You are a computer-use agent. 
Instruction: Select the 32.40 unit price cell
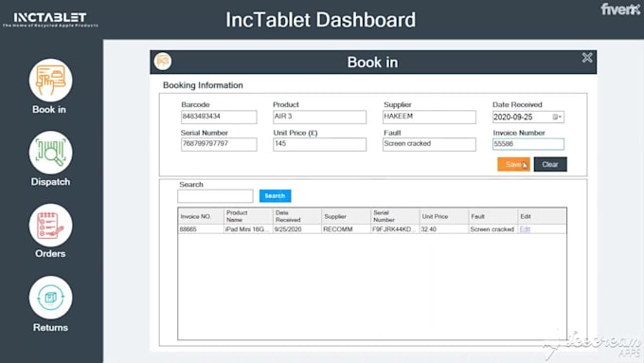point(444,229)
